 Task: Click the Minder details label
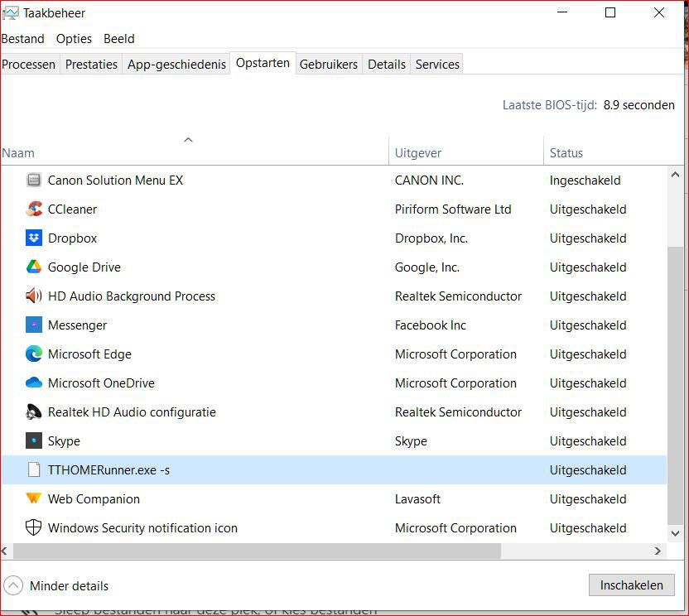[69, 585]
